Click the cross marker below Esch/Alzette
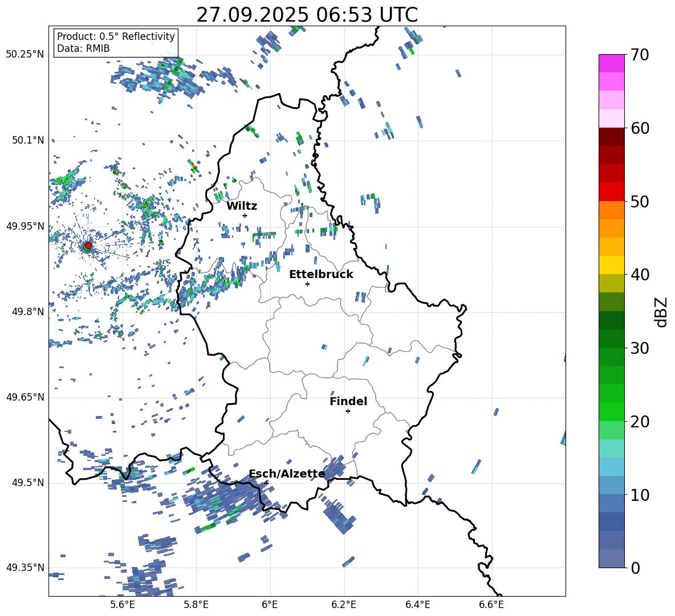675x616 pixels. pyautogui.click(x=266, y=483)
